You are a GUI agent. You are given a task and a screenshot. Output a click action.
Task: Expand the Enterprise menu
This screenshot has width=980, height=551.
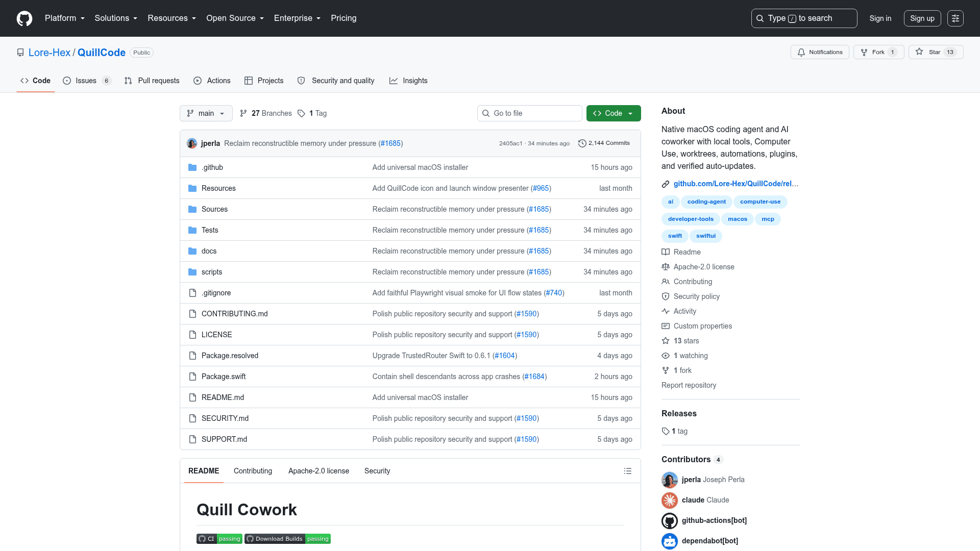(298, 18)
